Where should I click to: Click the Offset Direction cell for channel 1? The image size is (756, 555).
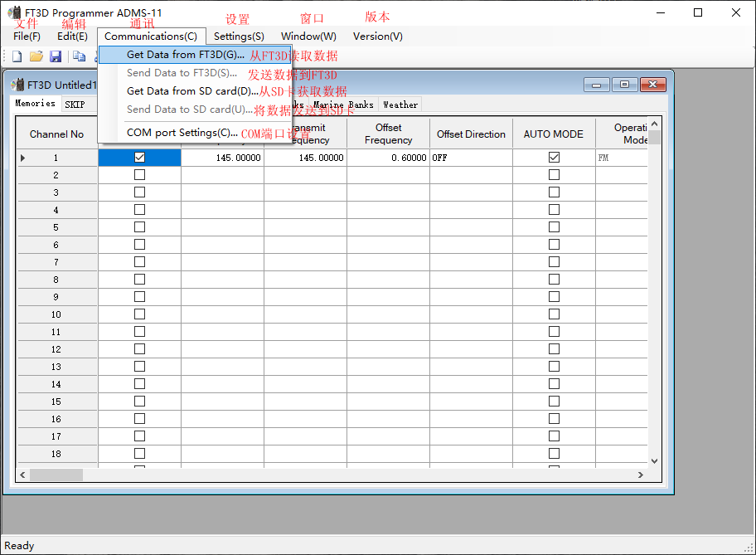coord(471,158)
